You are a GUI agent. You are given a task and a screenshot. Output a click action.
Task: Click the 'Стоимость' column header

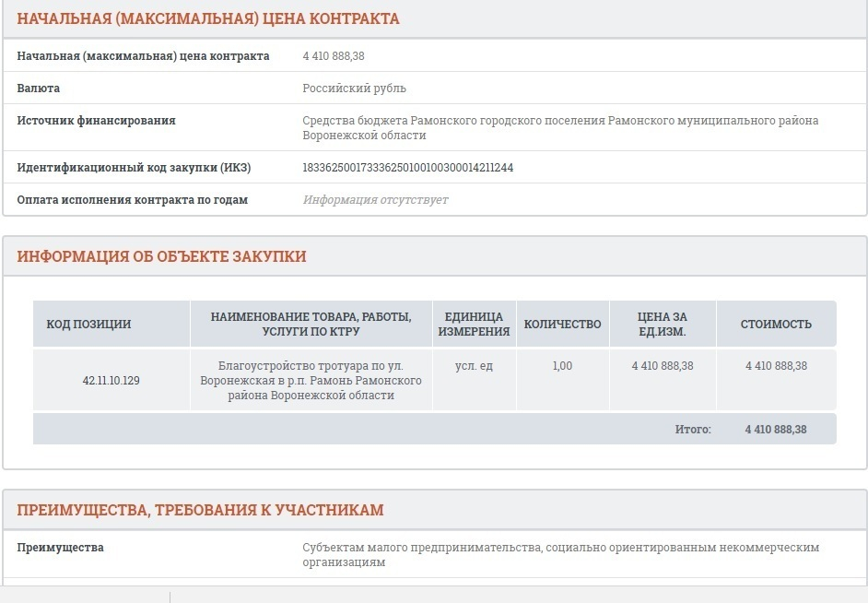[x=776, y=325]
